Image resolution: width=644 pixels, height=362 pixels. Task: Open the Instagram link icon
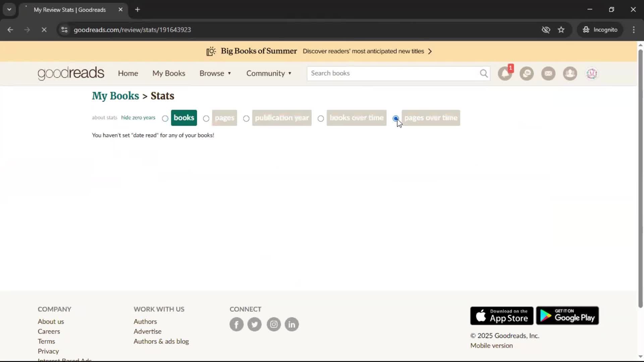point(274,324)
